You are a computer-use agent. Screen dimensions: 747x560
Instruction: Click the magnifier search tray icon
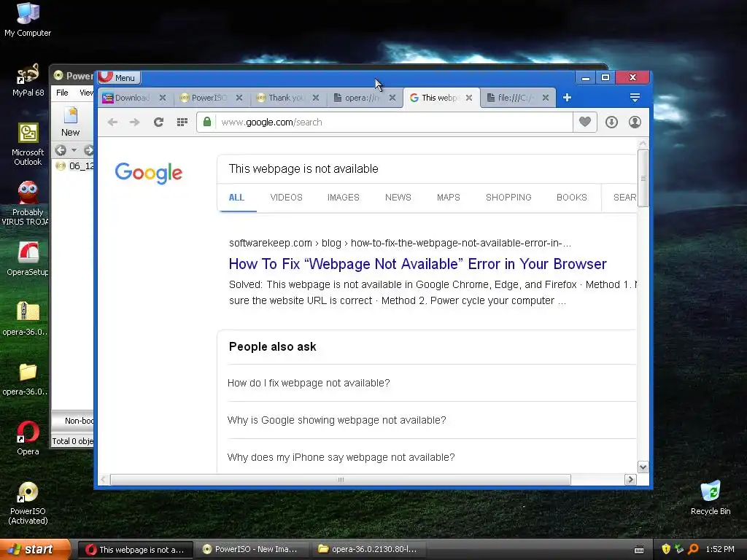tap(693, 550)
